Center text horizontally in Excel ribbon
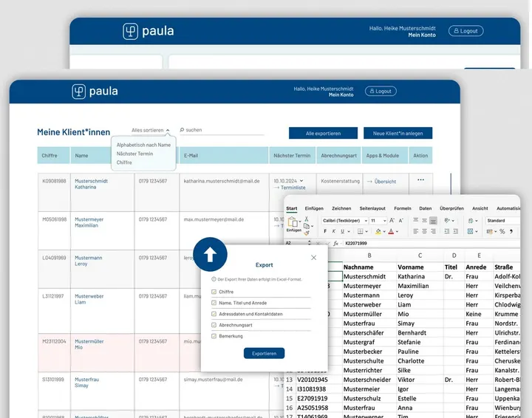This screenshot has height=418, width=532. pos(424,231)
